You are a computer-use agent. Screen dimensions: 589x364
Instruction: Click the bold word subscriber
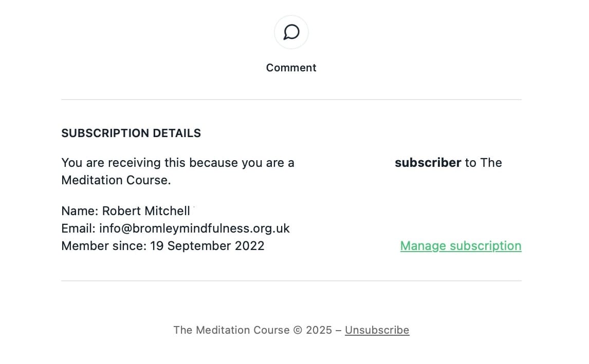click(428, 163)
